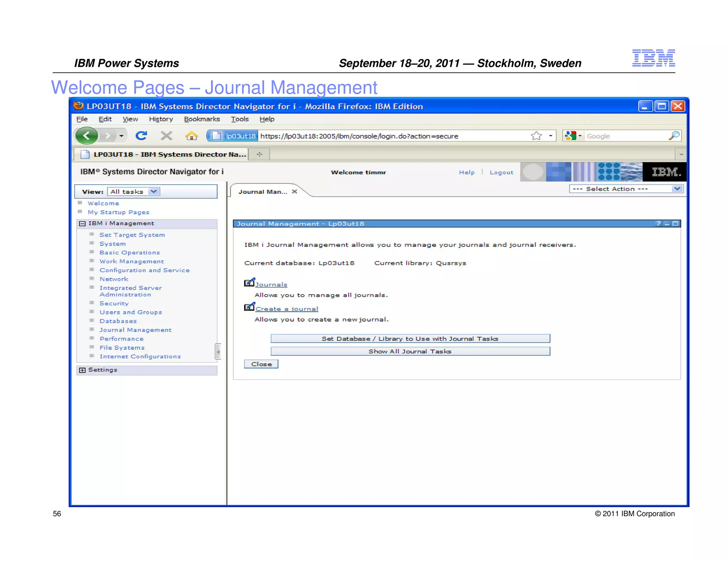This screenshot has height=562, width=728.
Task: Click the help question mark in portlet header
Action: [x=658, y=223]
